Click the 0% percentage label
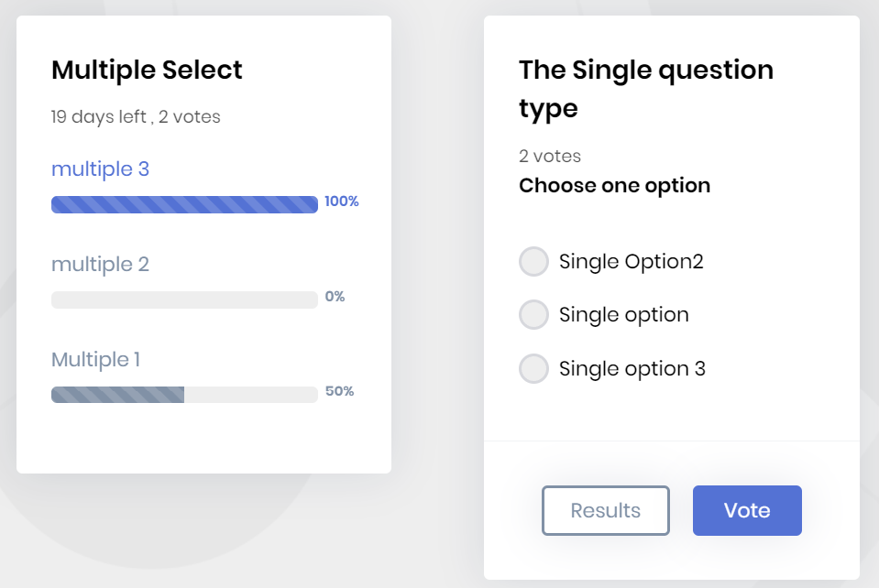Screen dimensions: 879x588 tap(335, 297)
